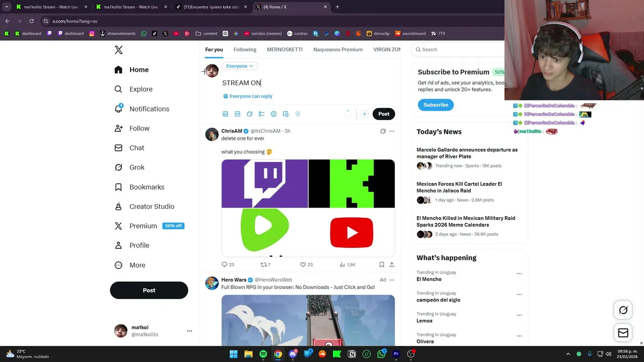Open Notifications in sidebar
Viewport: 644px width, 362px height.
142,109
